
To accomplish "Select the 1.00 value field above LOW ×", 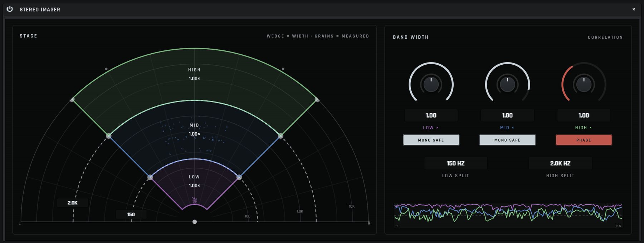I will [431, 115].
